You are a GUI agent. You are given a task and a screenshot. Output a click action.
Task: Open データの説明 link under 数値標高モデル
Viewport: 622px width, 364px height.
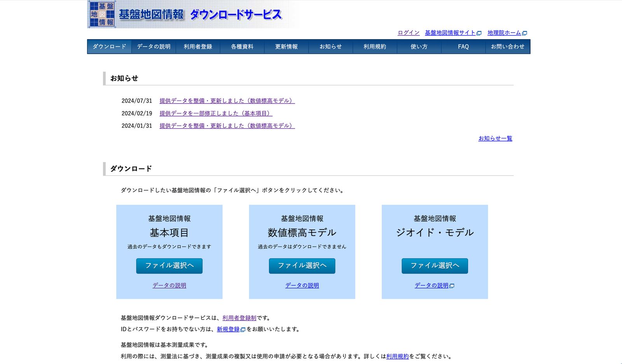coord(302,285)
